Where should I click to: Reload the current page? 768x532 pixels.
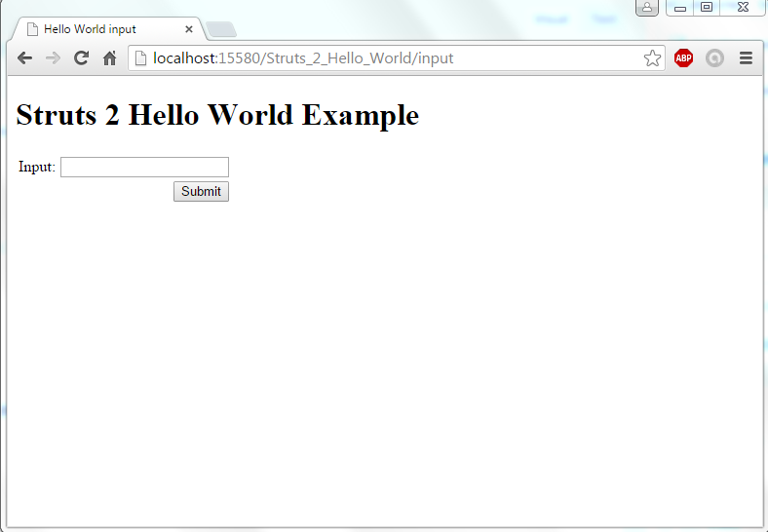click(x=81, y=58)
